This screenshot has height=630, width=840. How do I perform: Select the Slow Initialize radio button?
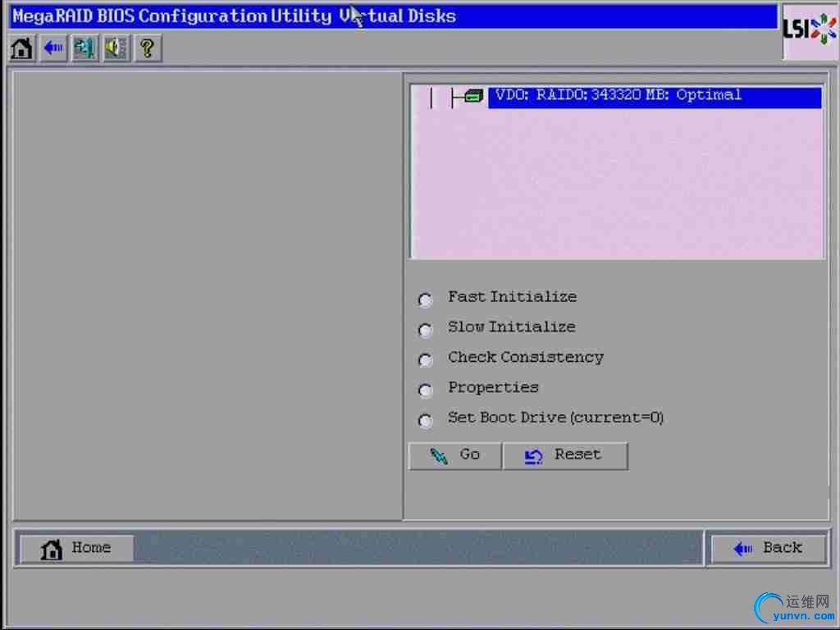pyautogui.click(x=426, y=330)
